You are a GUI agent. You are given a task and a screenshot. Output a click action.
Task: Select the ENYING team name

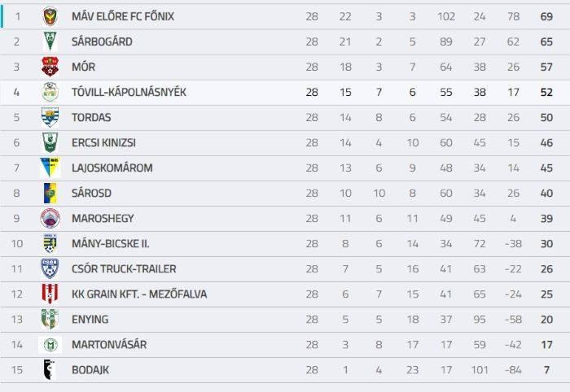coord(90,320)
